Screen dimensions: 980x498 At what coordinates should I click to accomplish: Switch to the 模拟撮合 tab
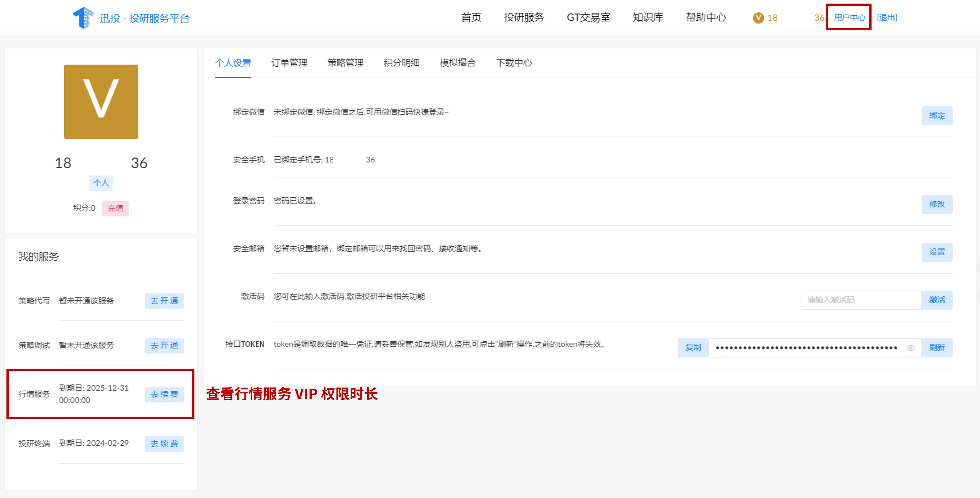click(x=458, y=63)
